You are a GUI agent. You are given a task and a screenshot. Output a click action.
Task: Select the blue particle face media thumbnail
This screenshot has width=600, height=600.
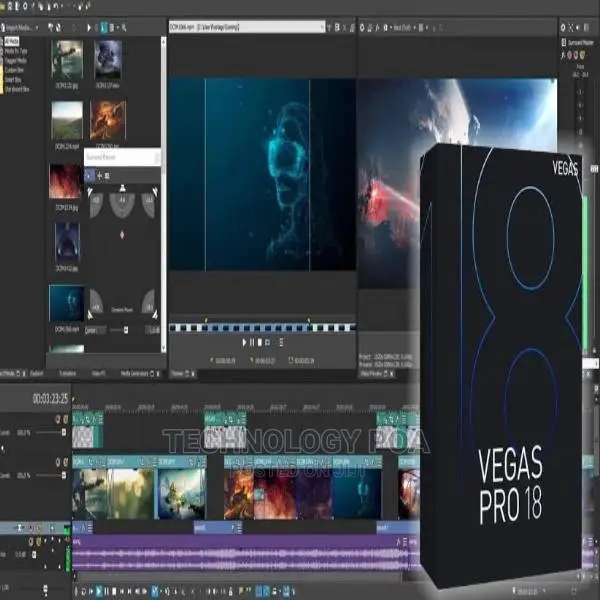click(67, 303)
